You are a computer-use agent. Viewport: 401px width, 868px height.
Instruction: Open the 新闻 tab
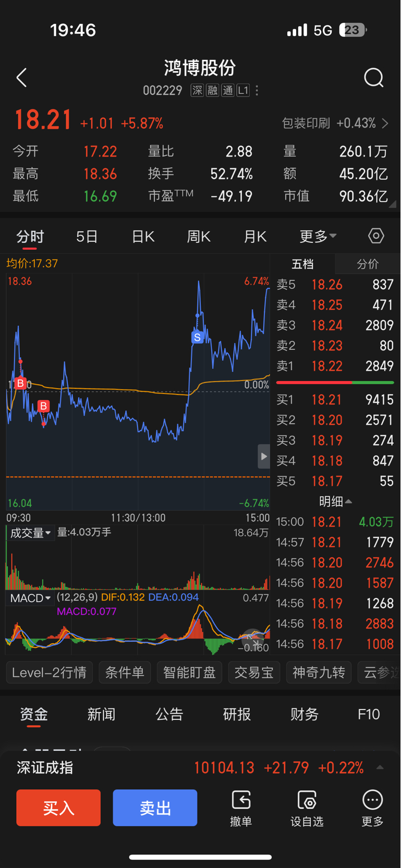101,714
